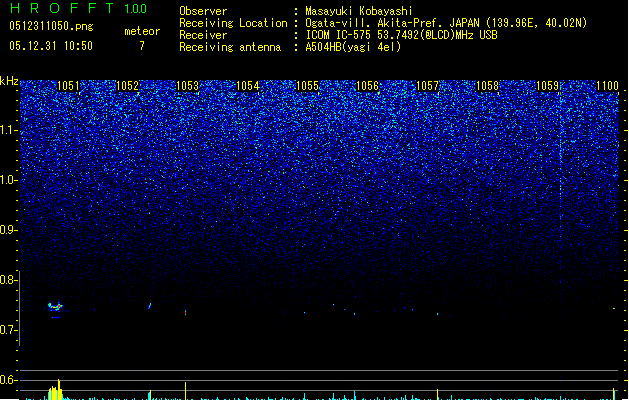Click the 1053 time marker
The height and width of the screenshot is (400, 629).
click(x=187, y=85)
